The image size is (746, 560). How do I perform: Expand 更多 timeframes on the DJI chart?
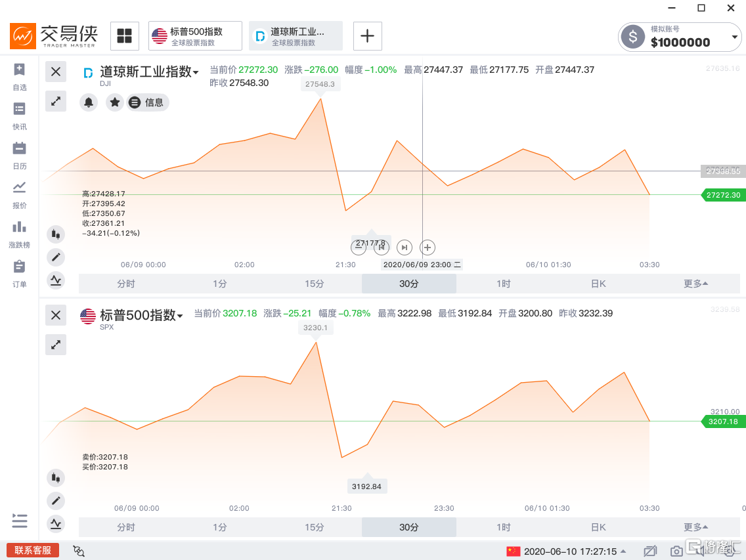(695, 284)
